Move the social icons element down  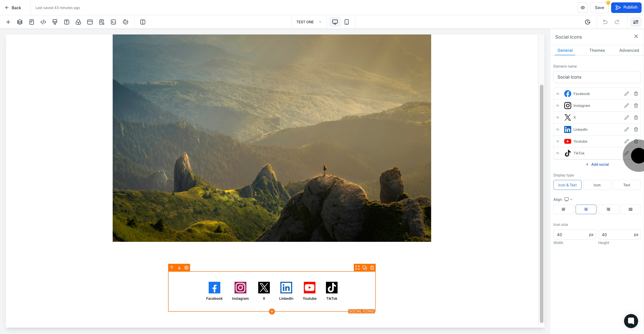point(179,268)
